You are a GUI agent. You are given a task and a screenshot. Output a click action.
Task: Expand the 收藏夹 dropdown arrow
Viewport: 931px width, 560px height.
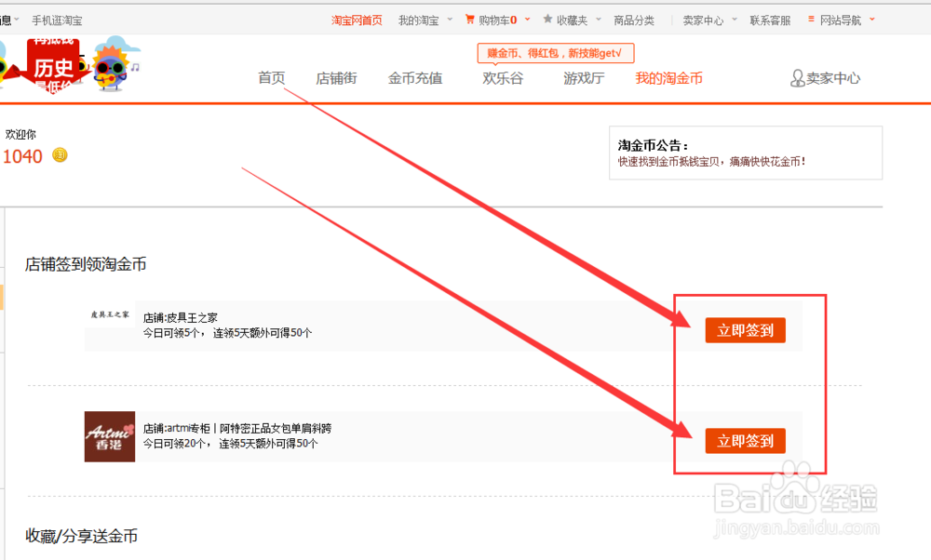click(599, 20)
